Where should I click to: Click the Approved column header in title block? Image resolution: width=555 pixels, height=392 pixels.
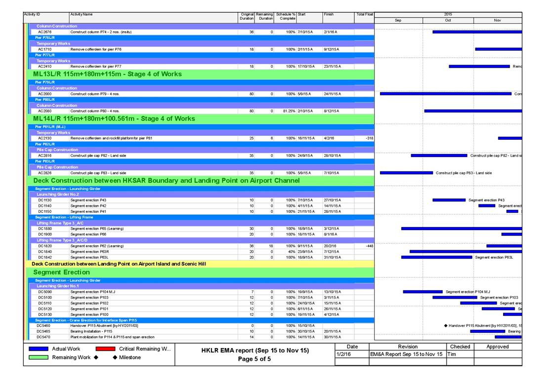tap(498, 347)
